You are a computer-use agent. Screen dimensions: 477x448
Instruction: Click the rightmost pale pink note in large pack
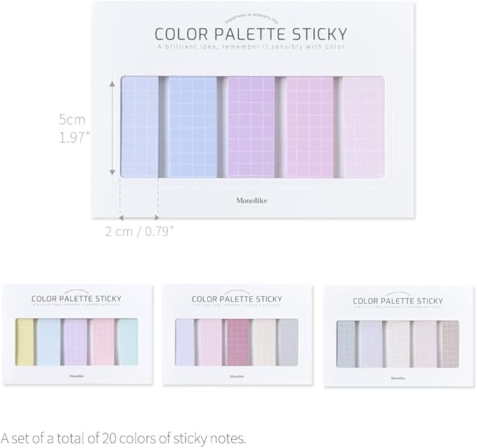pos(365,126)
